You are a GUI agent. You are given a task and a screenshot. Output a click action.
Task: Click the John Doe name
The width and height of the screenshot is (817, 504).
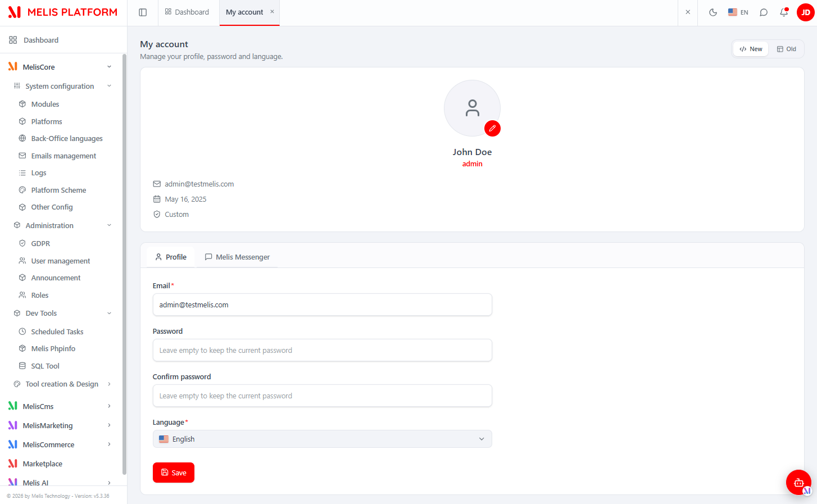point(472,152)
